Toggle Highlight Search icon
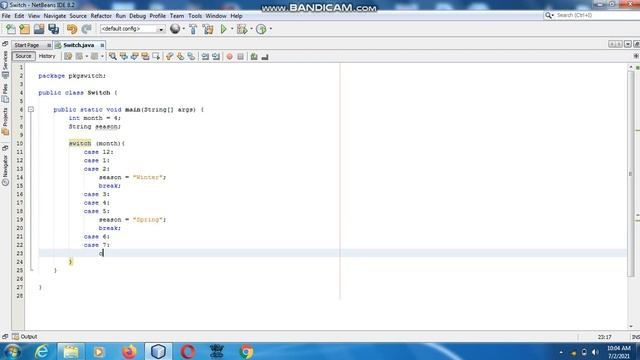 tap(145, 56)
